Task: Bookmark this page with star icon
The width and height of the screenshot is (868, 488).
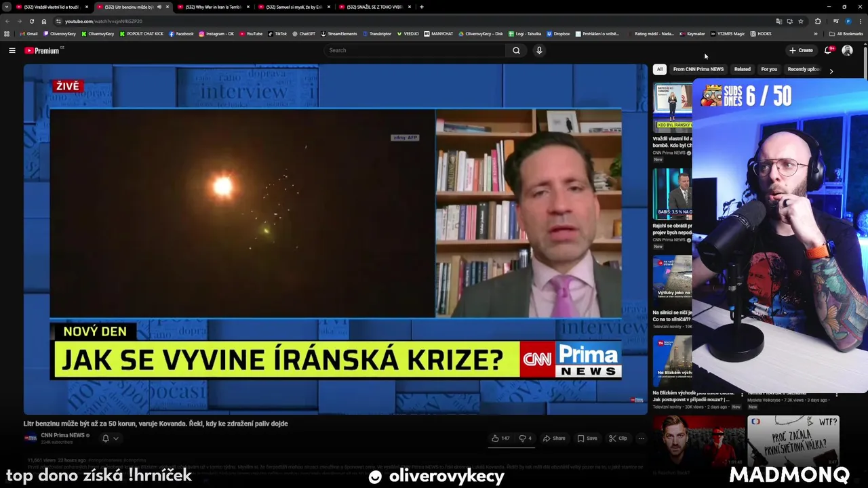Action: coord(801,21)
